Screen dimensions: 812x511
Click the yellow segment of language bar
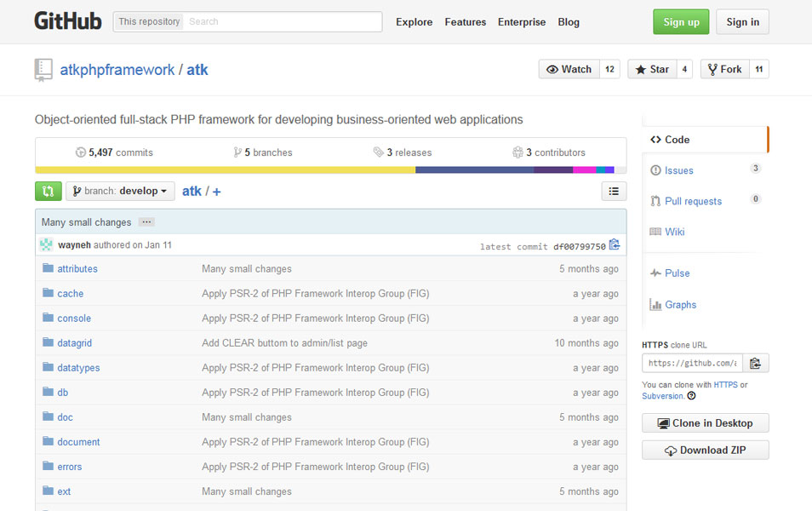pos(226,170)
